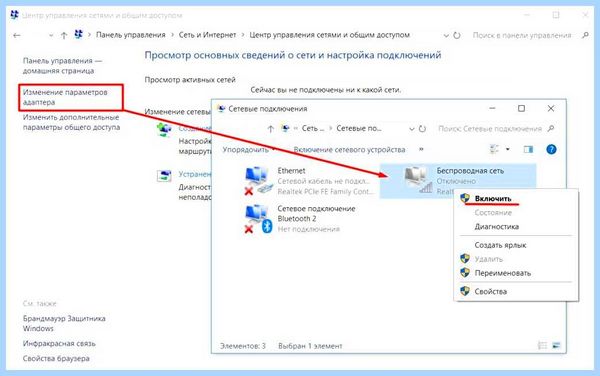The width and height of the screenshot is (600, 376).
Task: Maximize the Сетевые подключения window
Action: coord(521,109)
